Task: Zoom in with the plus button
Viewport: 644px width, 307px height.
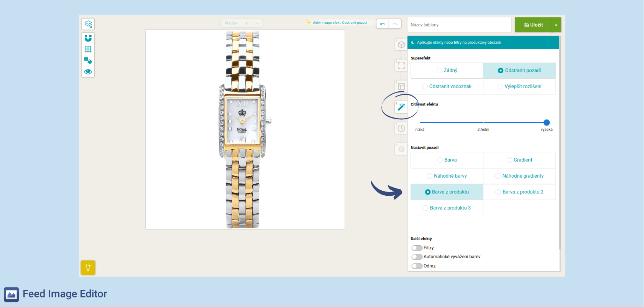Action: pyautogui.click(x=246, y=23)
